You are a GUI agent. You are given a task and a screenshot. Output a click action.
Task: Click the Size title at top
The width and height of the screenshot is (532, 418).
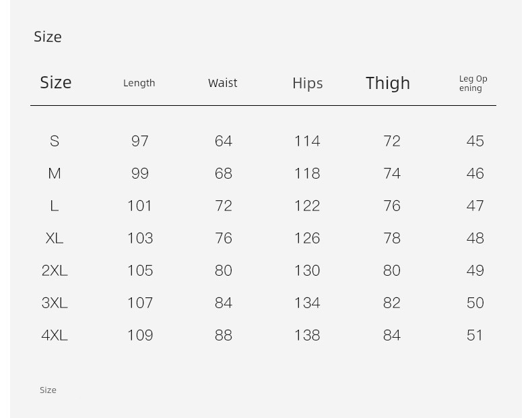(x=48, y=36)
